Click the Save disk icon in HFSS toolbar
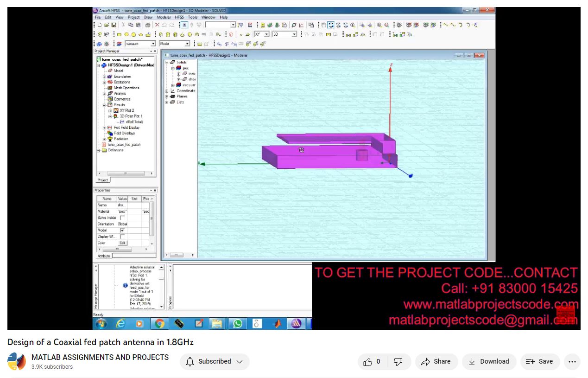Image resolution: width=588 pixels, height=378 pixels. [x=114, y=25]
